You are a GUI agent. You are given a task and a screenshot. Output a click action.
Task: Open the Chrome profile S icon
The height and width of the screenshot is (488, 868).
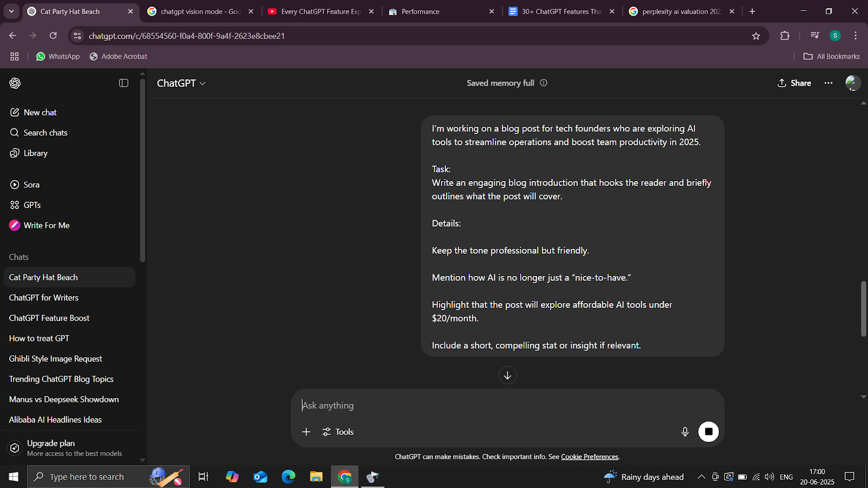pos(835,36)
